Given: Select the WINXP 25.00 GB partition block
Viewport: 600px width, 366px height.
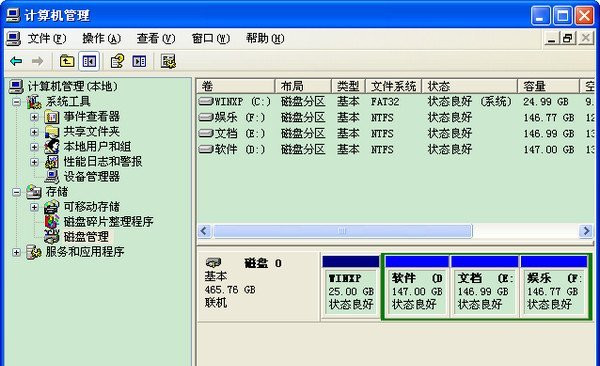Looking at the screenshot, I should tap(351, 287).
